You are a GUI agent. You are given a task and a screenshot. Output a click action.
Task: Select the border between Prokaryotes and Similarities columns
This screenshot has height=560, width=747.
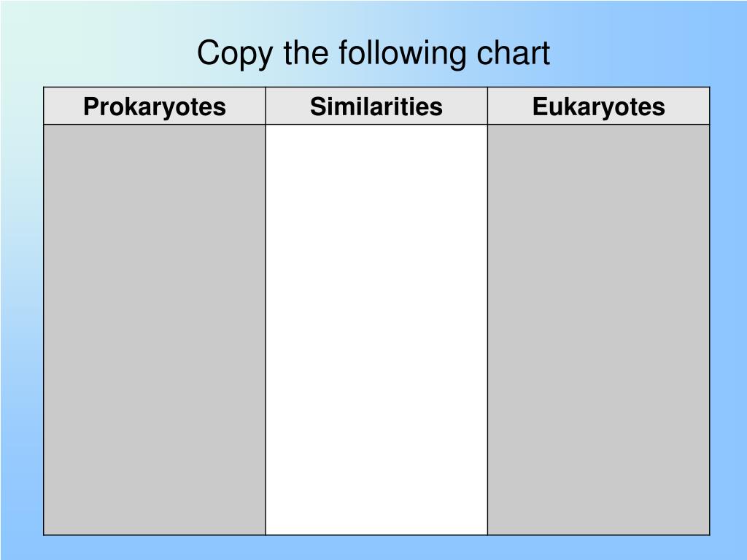(x=266, y=311)
